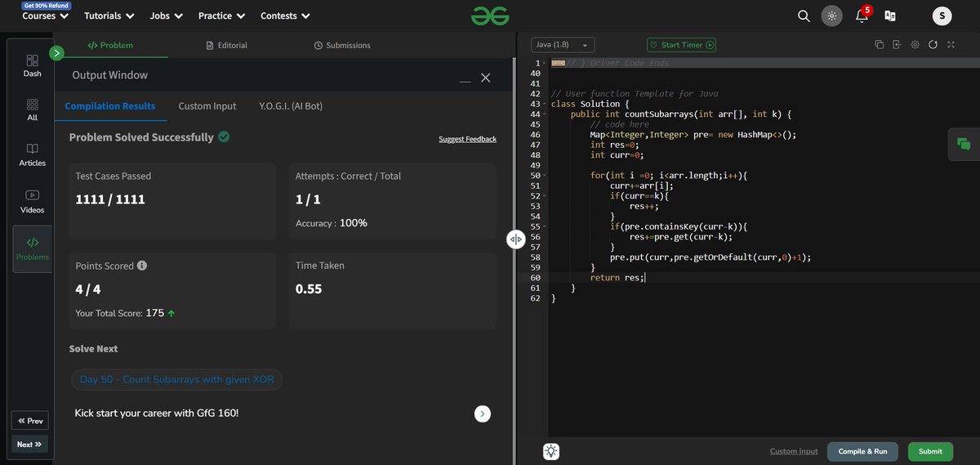Screen dimensions: 980x465
Task: Collapse code fold at line 1
Action: click(x=545, y=63)
